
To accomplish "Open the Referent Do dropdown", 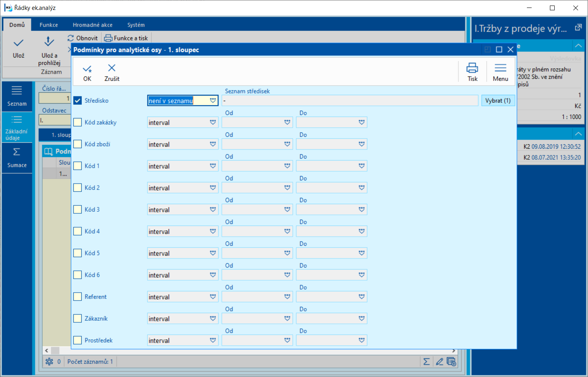I will tap(361, 297).
